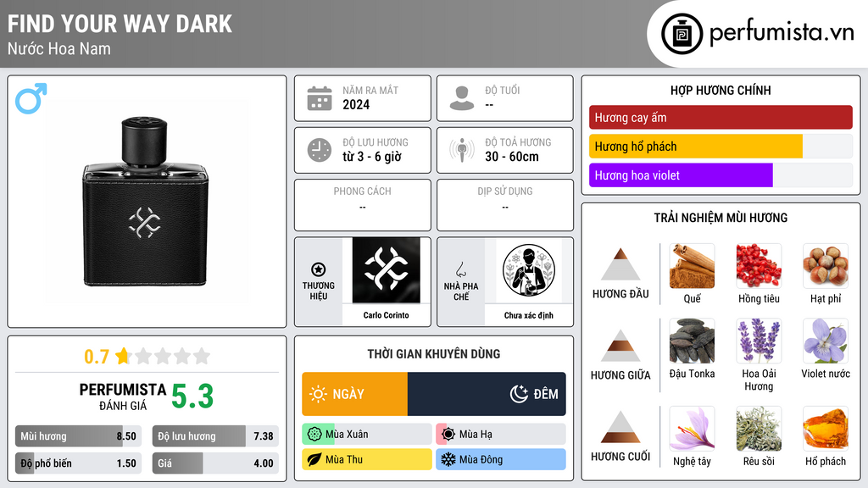
Task: Click the perfumer silhouette illustration
Action: point(529,270)
